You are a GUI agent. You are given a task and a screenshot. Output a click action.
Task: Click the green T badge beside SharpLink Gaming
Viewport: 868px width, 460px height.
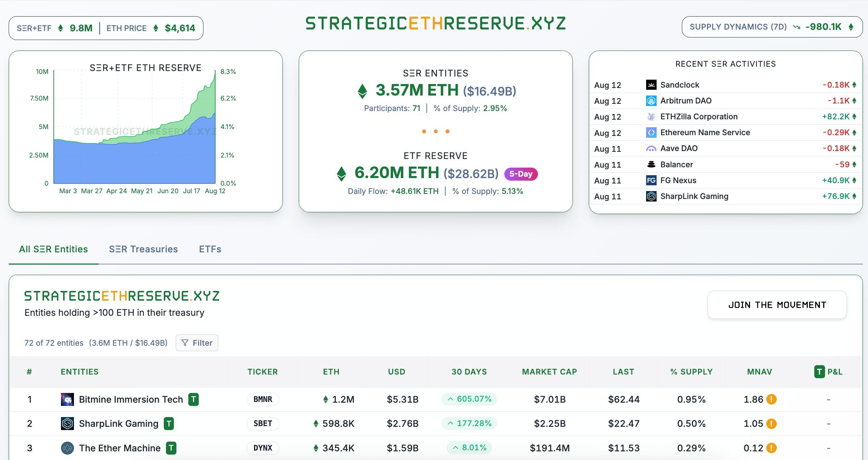169,424
